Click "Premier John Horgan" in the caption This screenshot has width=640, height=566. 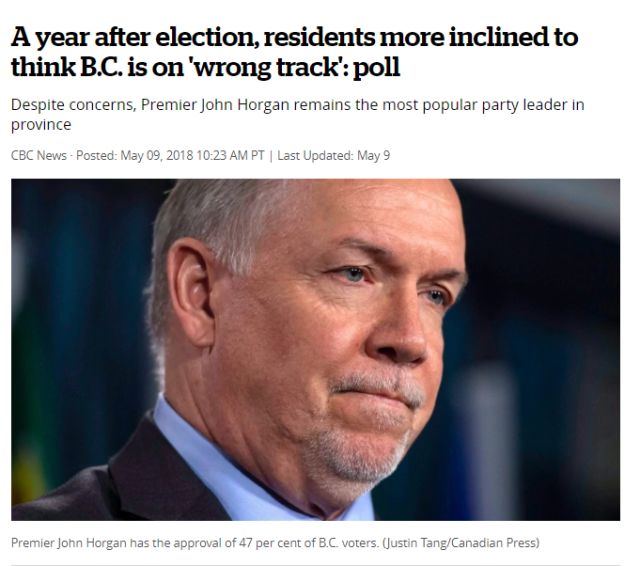click(x=69, y=543)
